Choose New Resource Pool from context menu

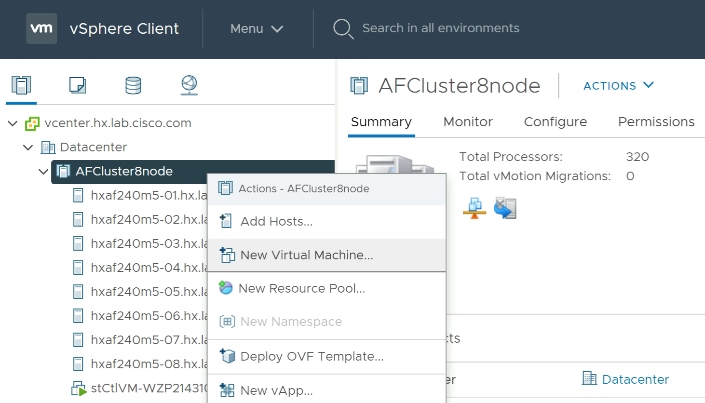[x=327, y=288]
